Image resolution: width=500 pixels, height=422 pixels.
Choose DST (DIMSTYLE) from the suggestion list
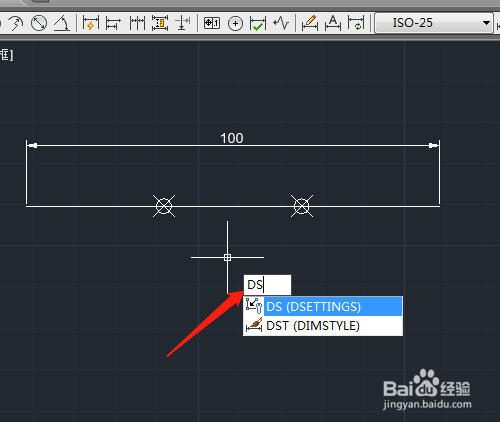(x=323, y=326)
